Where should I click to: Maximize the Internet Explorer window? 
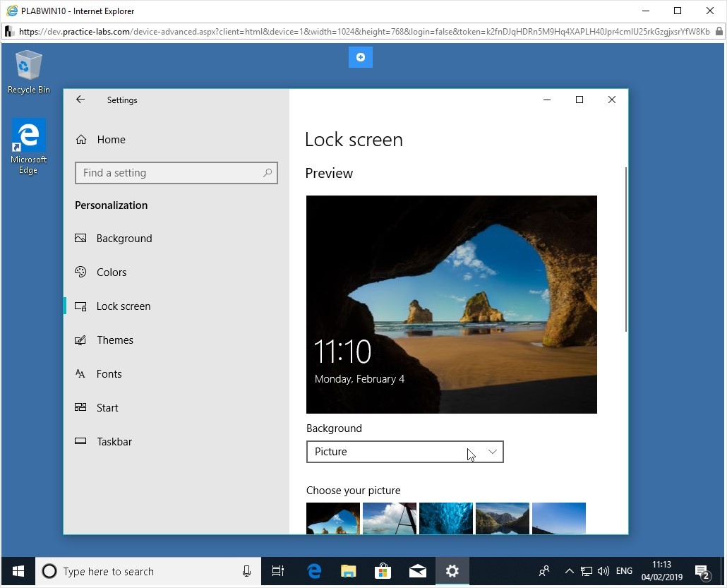pos(678,11)
